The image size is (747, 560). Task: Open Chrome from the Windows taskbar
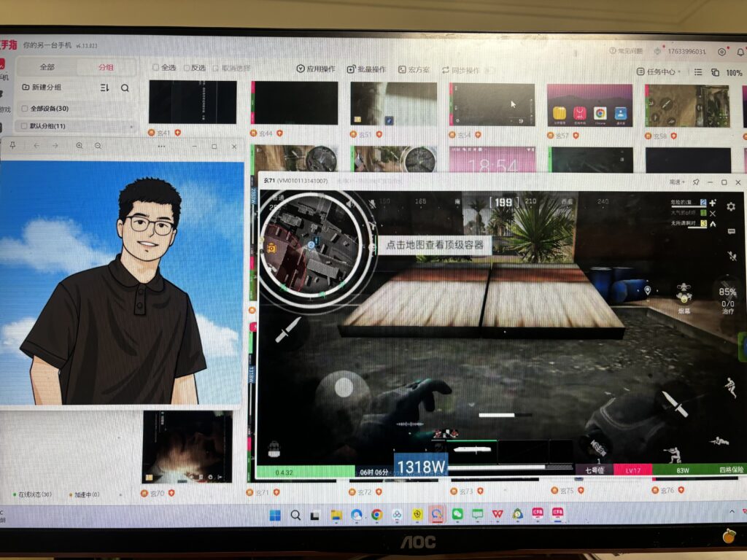(376, 514)
